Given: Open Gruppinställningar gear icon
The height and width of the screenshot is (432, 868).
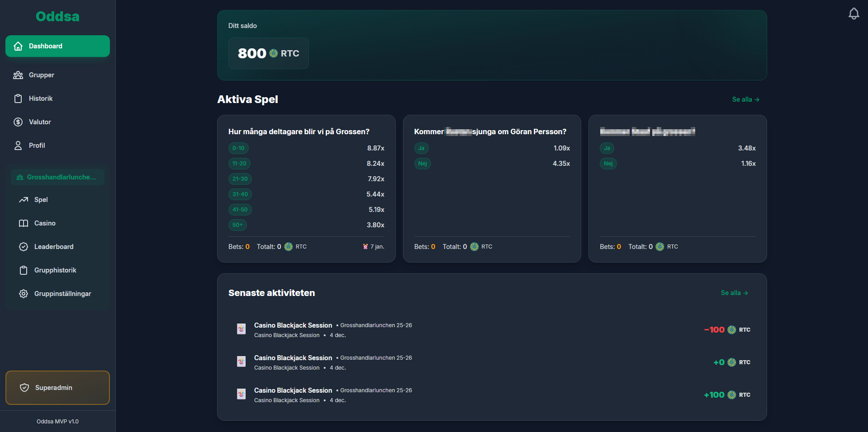Looking at the screenshot, I should 24,294.
